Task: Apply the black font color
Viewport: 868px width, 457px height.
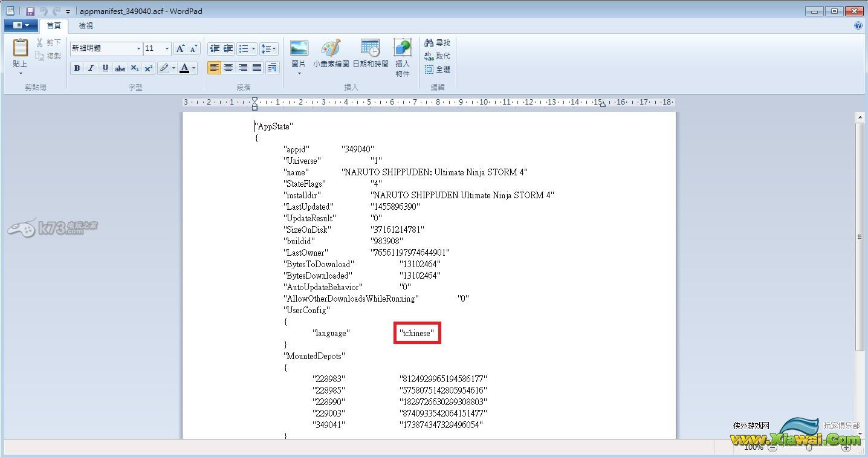Action: [x=184, y=68]
